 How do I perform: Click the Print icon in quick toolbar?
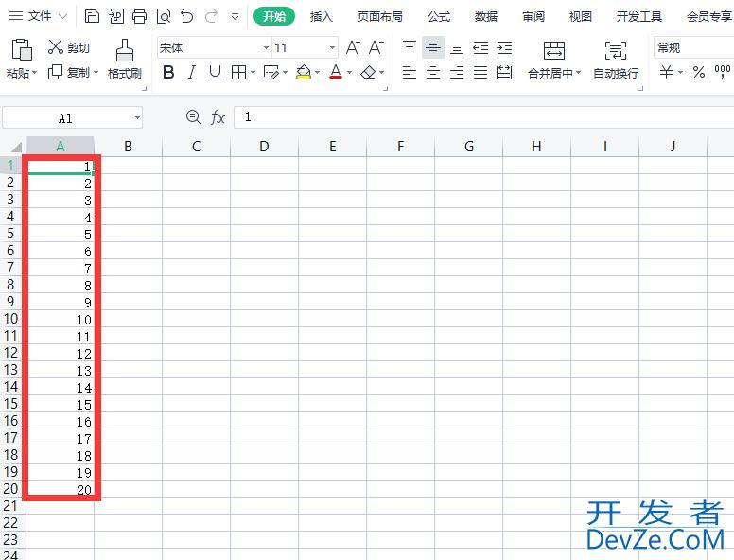click(x=139, y=16)
